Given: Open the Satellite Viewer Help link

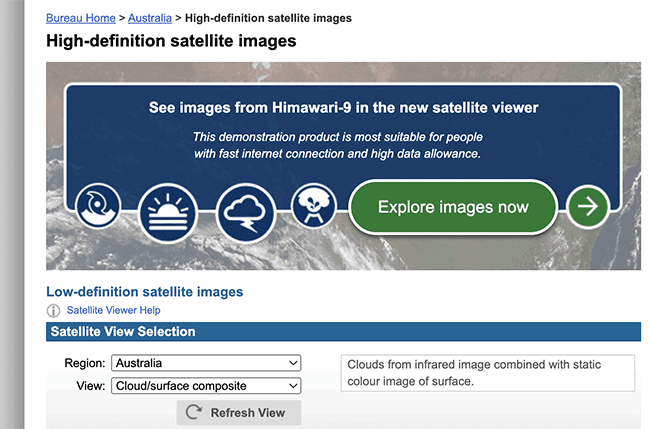Looking at the screenshot, I should [x=114, y=310].
